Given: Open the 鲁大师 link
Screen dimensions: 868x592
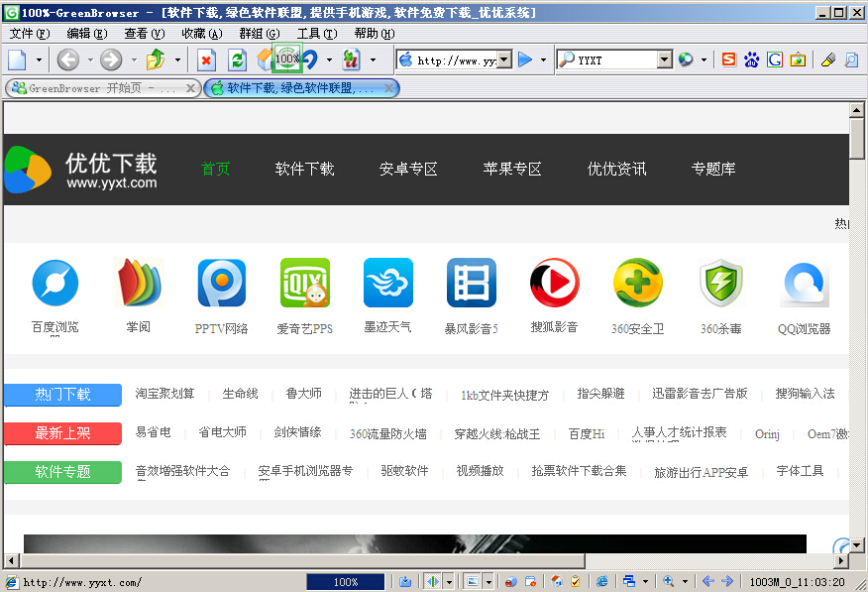Looking at the screenshot, I should point(303,394).
